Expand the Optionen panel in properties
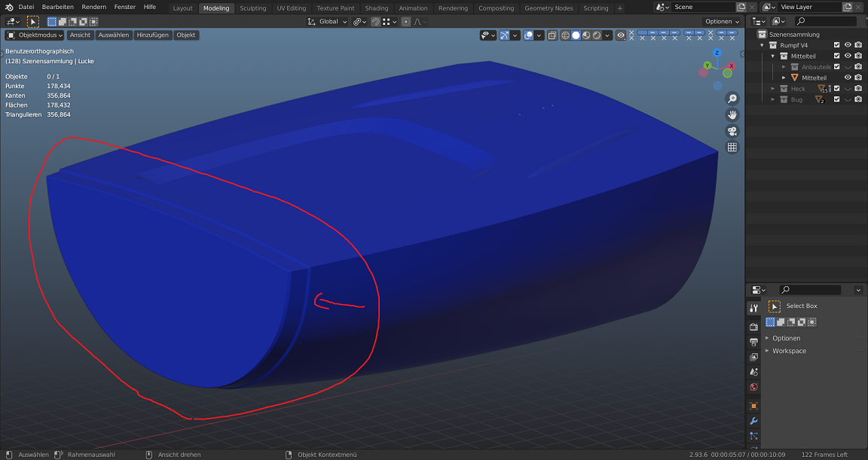Image resolution: width=868 pixels, height=460 pixels. pos(786,338)
